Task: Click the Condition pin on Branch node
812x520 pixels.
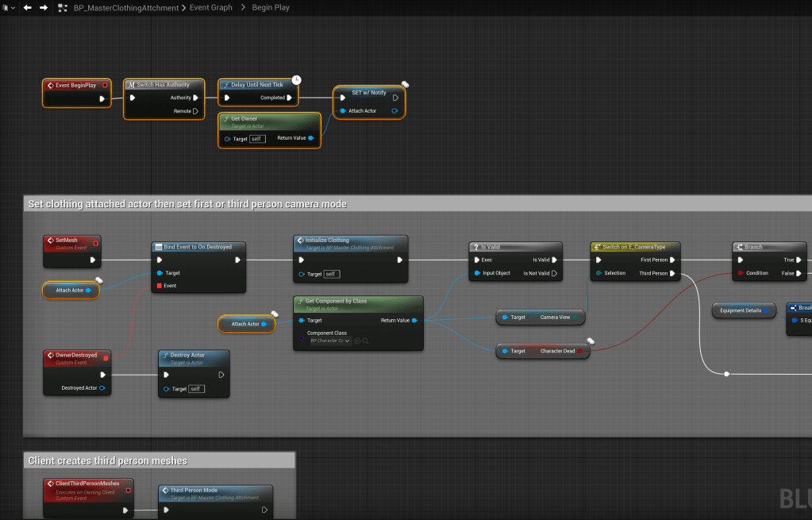Action: pyautogui.click(x=739, y=273)
